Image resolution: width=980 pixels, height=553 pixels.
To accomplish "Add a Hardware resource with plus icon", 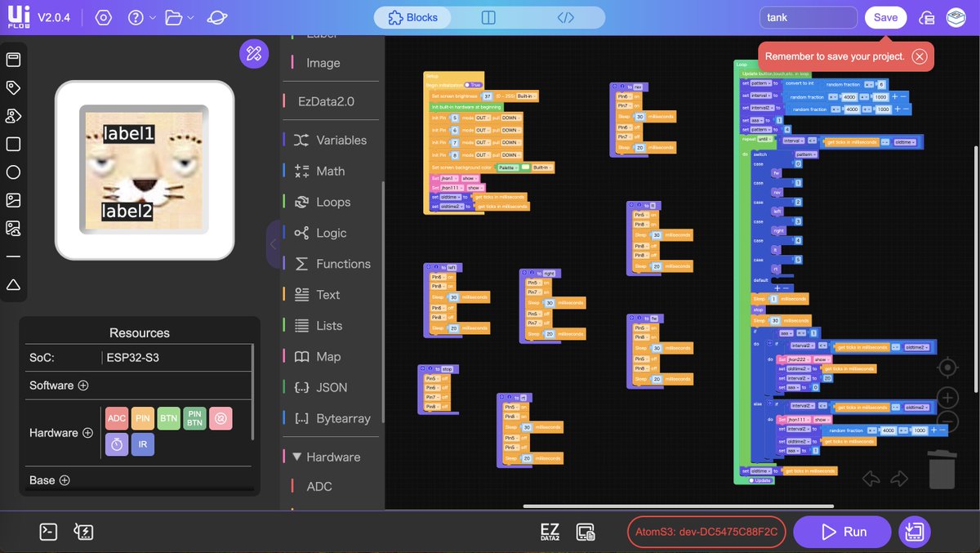I will point(87,433).
